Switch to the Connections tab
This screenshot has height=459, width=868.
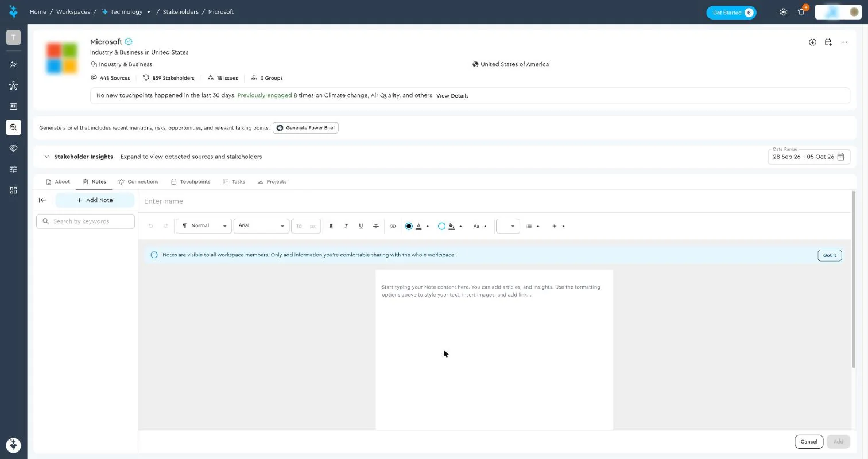[x=138, y=182]
